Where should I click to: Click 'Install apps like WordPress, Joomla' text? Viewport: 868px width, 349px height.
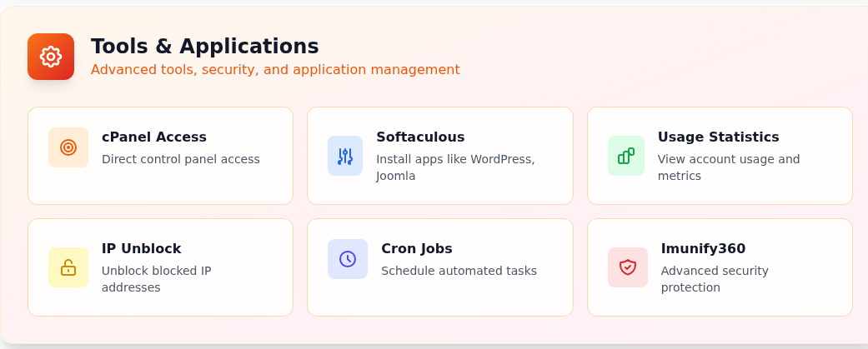click(455, 167)
